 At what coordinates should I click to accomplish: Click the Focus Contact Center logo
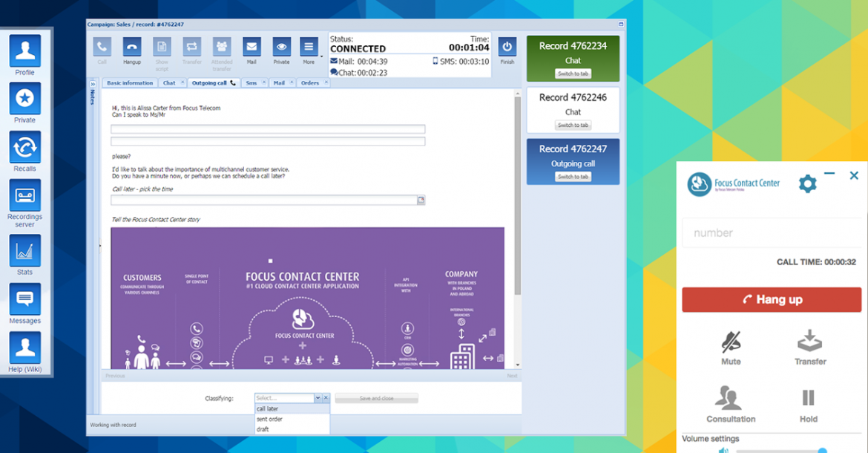pos(734,184)
